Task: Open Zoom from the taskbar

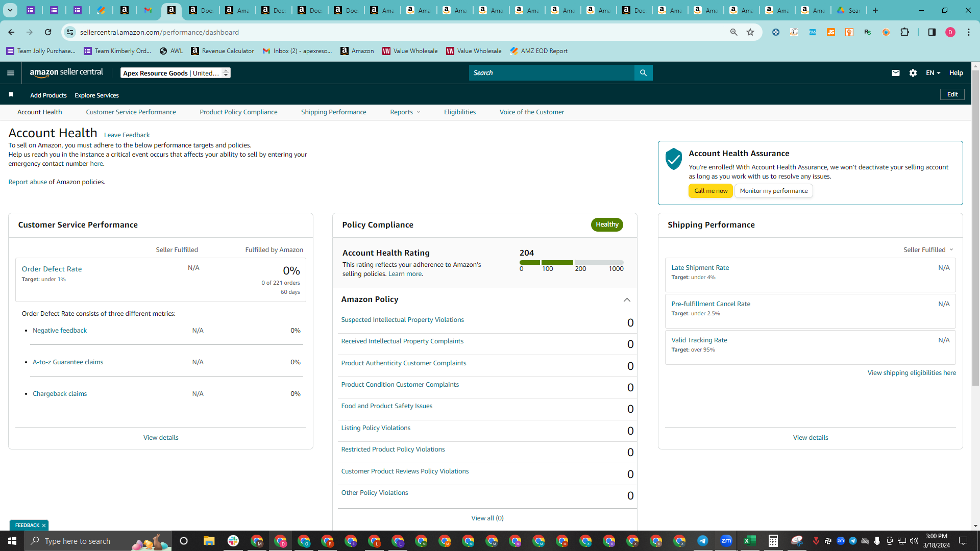Action: tap(726, 541)
